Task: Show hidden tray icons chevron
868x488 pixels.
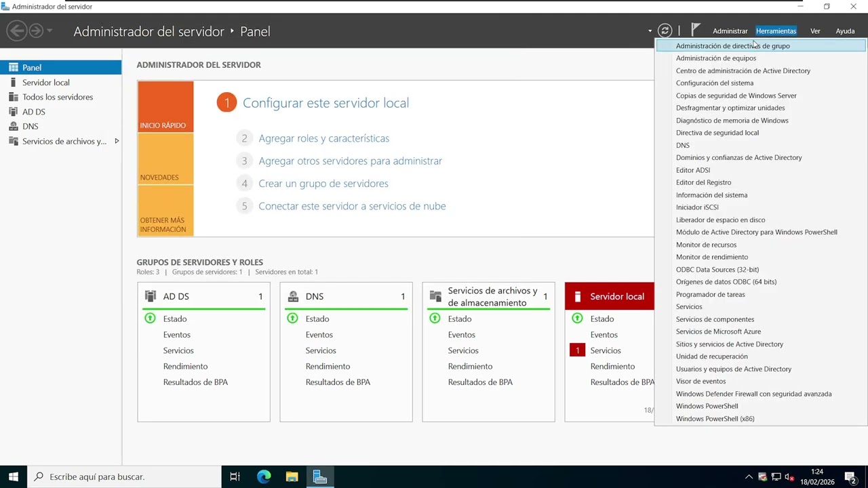Action: pos(749,476)
